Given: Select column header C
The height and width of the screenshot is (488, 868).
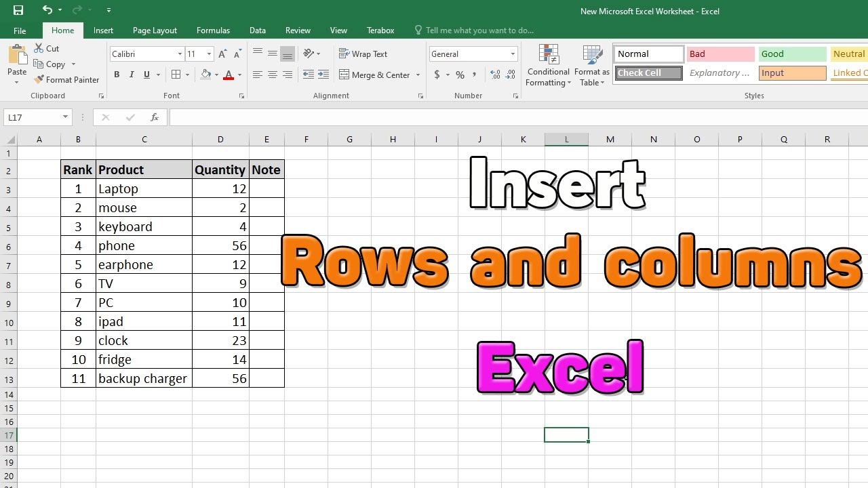Looking at the screenshot, I should point(144,140).
